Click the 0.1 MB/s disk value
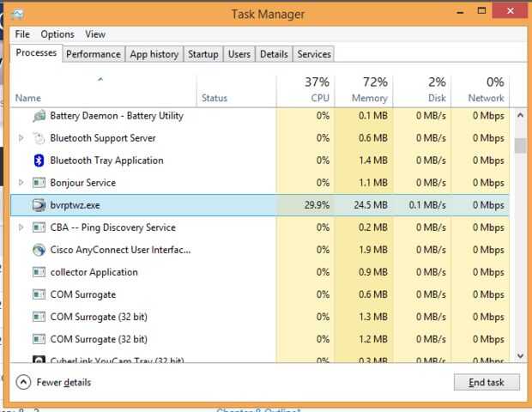Screen dimensions: 532x412 (x=427, y=205)
